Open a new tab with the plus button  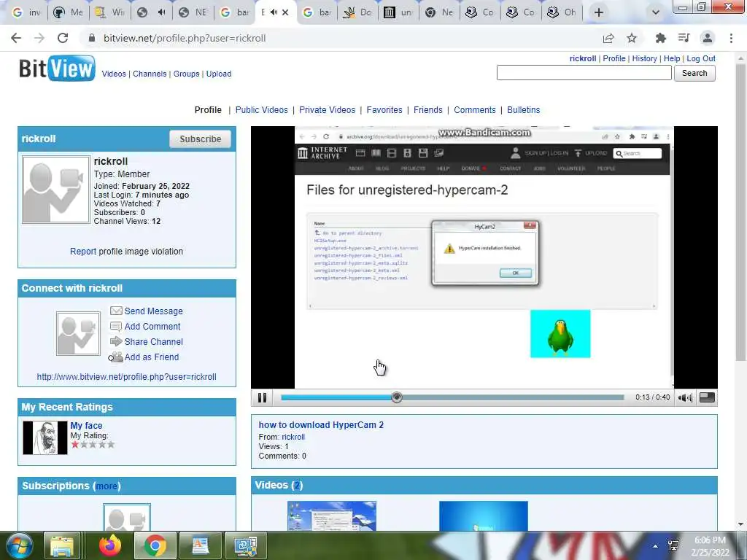[599, 12]
